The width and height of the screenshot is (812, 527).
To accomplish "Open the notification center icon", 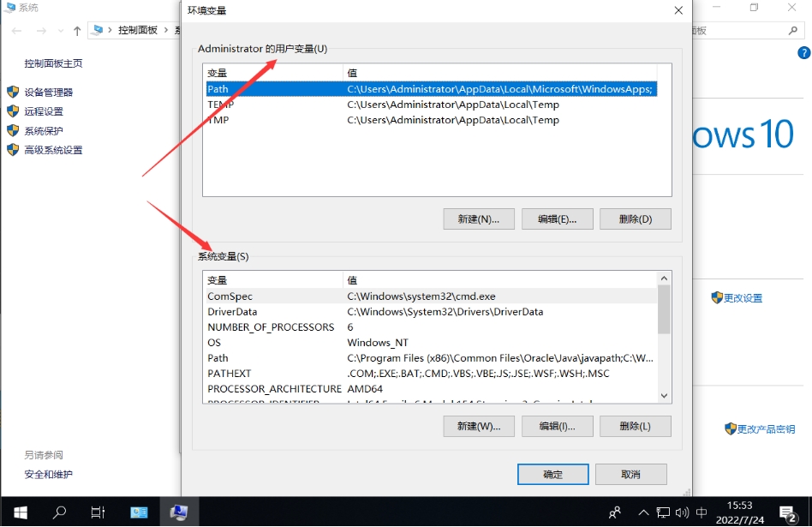I will point(785,512).
